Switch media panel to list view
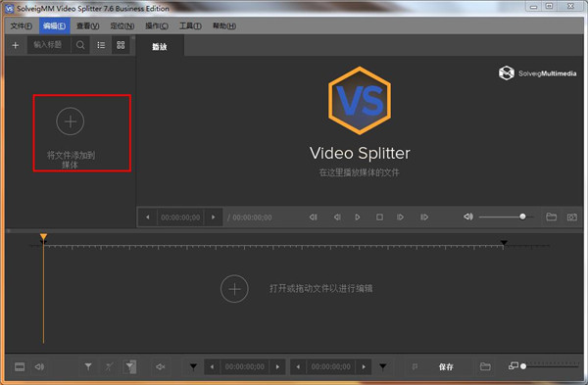Screen dimensions: 588x385 (101, 45)
